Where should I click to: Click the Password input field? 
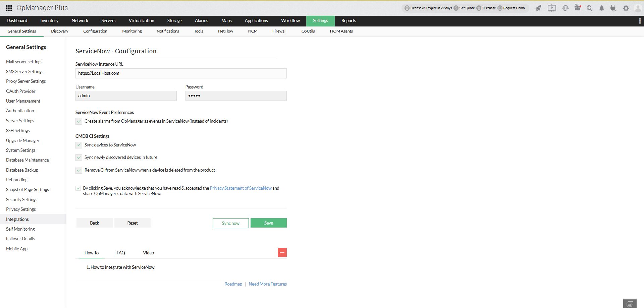coord(236,96)
